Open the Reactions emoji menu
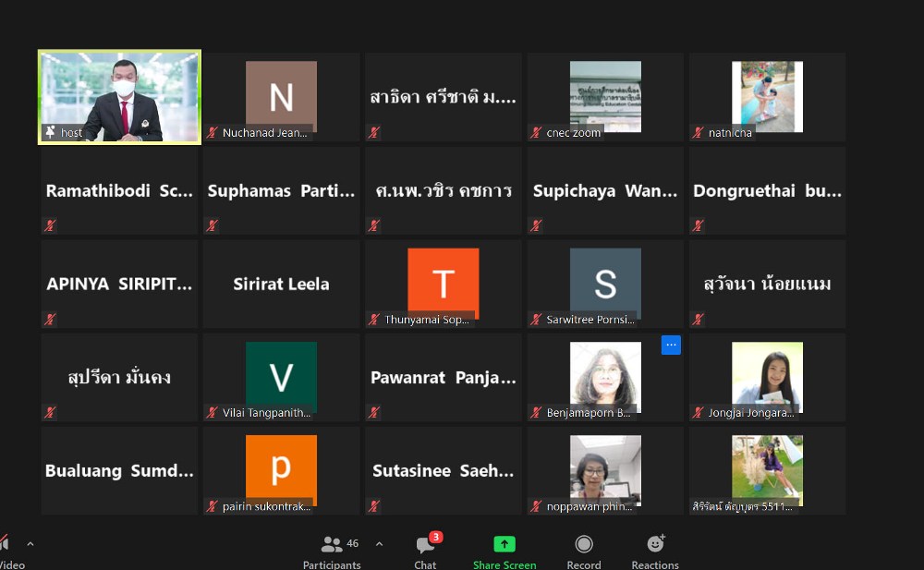 tap(655, 544)
